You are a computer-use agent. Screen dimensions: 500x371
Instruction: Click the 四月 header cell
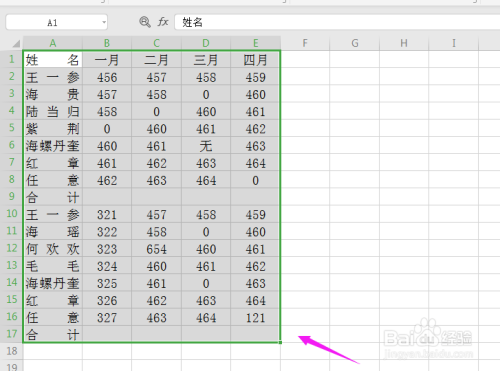tap(255, 60)
